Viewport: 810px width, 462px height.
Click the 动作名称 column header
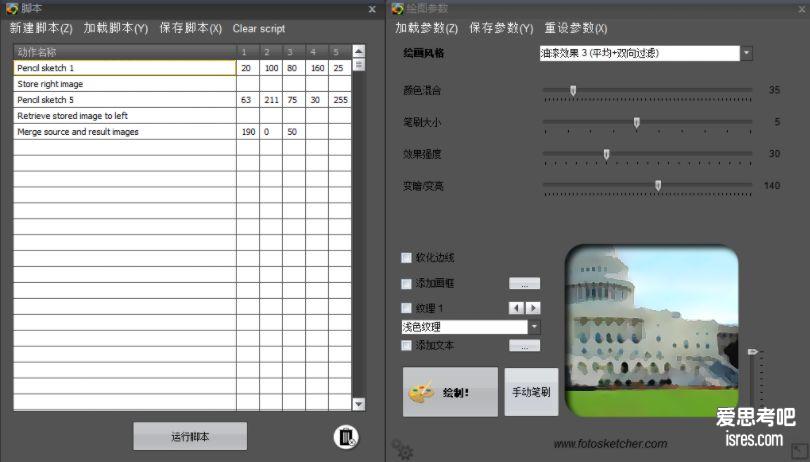pyautogui.click(x=125, y=52)
